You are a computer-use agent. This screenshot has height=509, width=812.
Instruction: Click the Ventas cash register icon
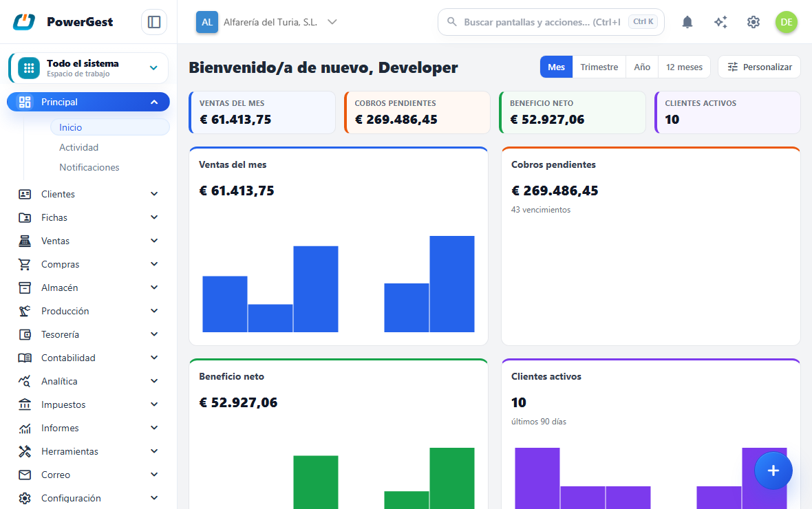click(25, 241)
